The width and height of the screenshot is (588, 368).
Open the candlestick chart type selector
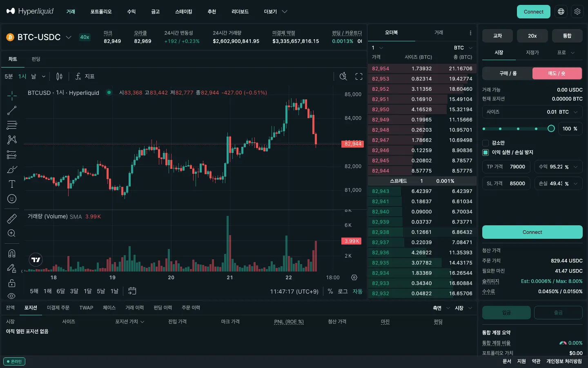[x=59, y=76]
